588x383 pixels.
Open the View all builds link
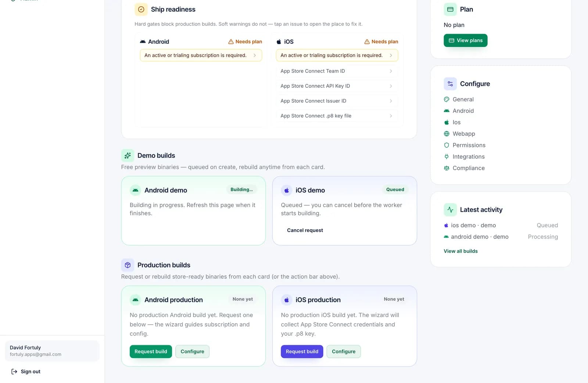tap(461, 251)
